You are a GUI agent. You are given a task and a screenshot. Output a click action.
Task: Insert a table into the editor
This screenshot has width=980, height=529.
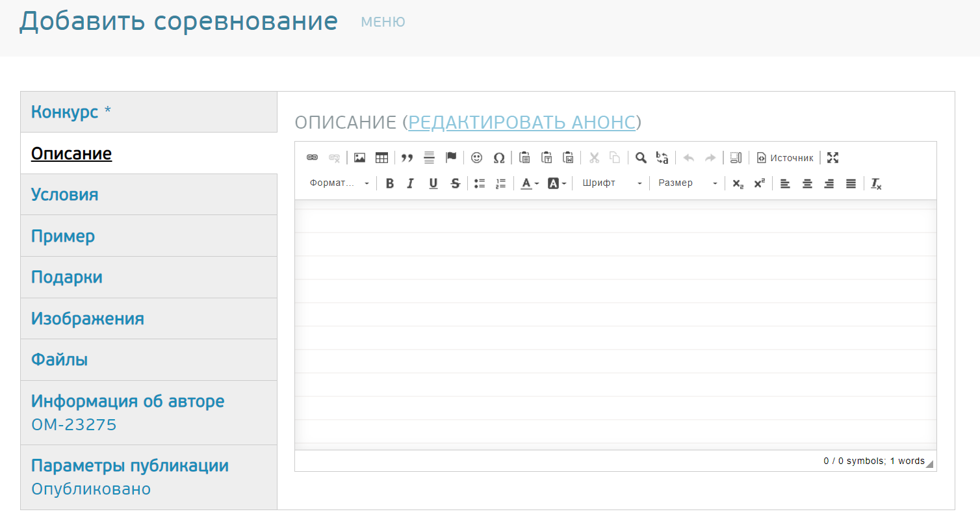tap(381, 158)
